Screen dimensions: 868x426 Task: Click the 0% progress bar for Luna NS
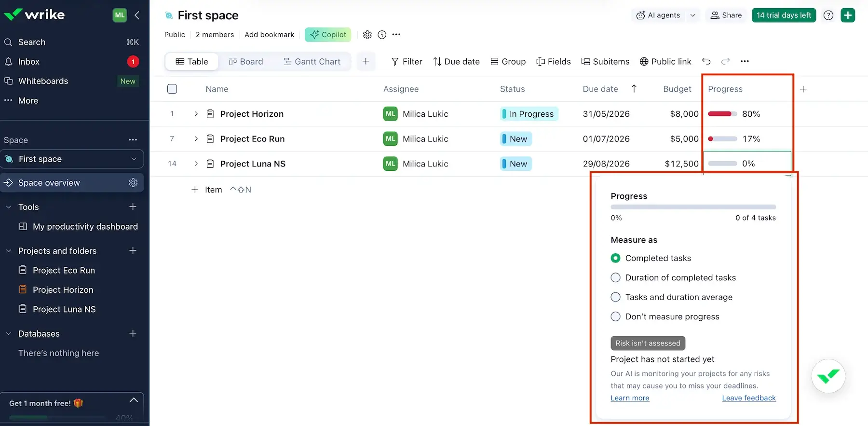click(x=722, y=164)
